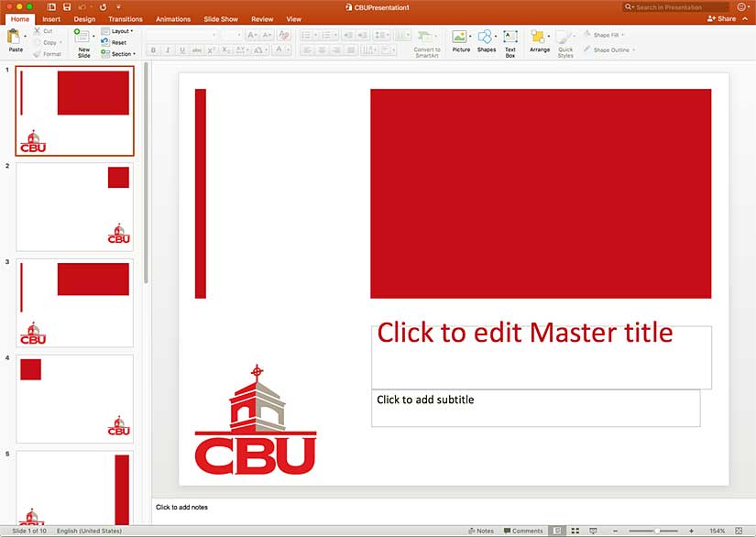Click the 154% zoom level
756x537 pixels.
(x=717, y=531)
